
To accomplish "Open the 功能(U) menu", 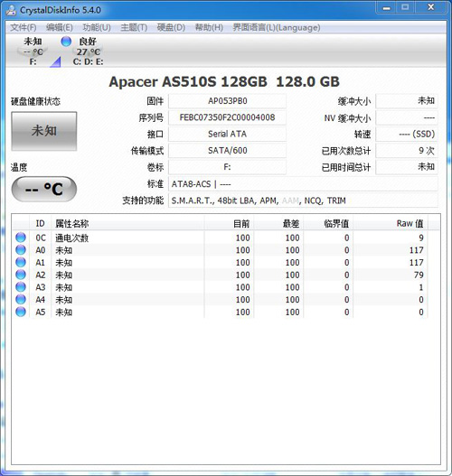I will [x=97, y=28].
